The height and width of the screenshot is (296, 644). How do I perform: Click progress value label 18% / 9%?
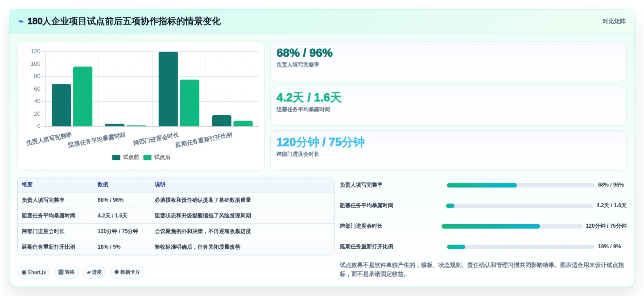click(609, 246)
